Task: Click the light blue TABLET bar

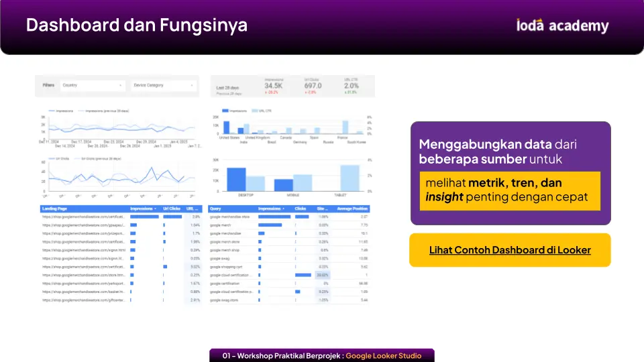Action: click(350, 178)
